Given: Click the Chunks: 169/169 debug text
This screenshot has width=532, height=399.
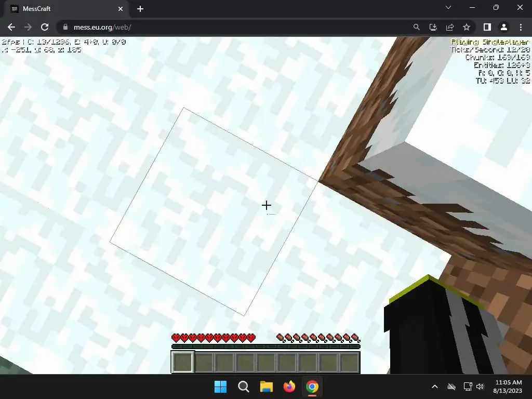Looking at the screenshot, I should tap(497, 57).
